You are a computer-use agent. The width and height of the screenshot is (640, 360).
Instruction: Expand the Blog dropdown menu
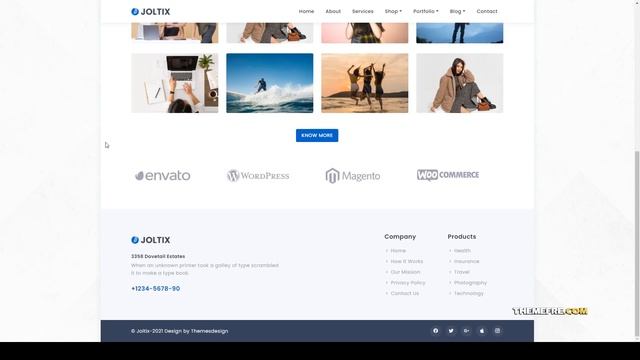(x=458, y=11)
